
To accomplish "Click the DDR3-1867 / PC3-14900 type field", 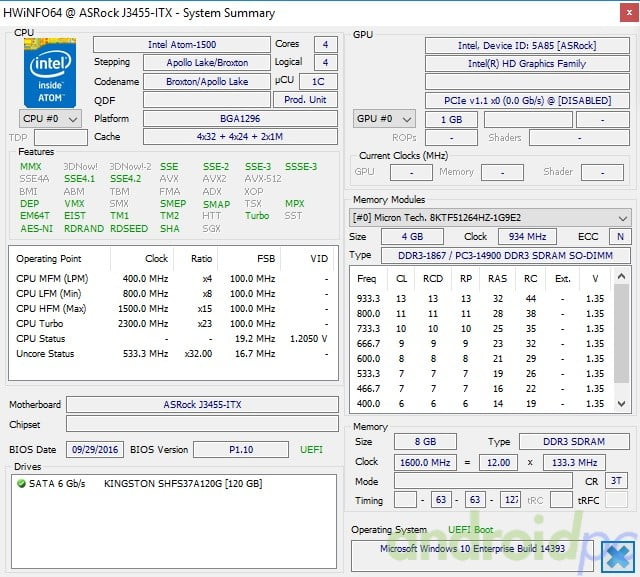I will [506, 256].
